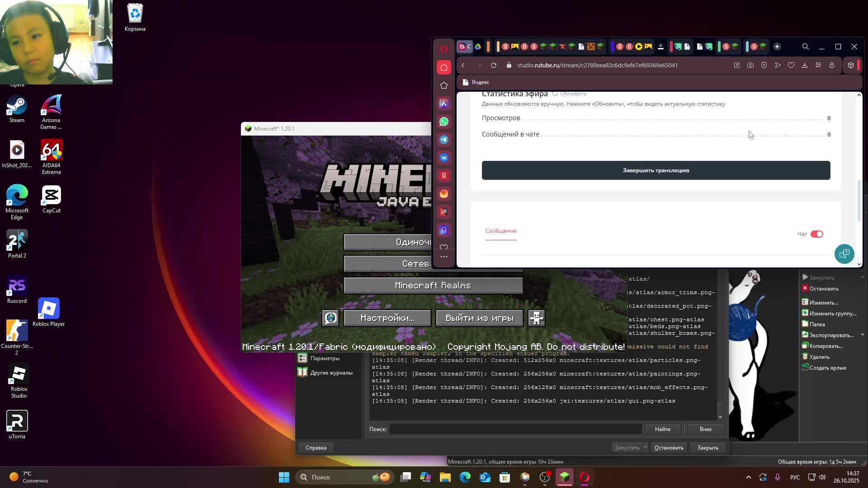
Task: Switch РУС keyboard language indicator
Action: pos(795,478)
